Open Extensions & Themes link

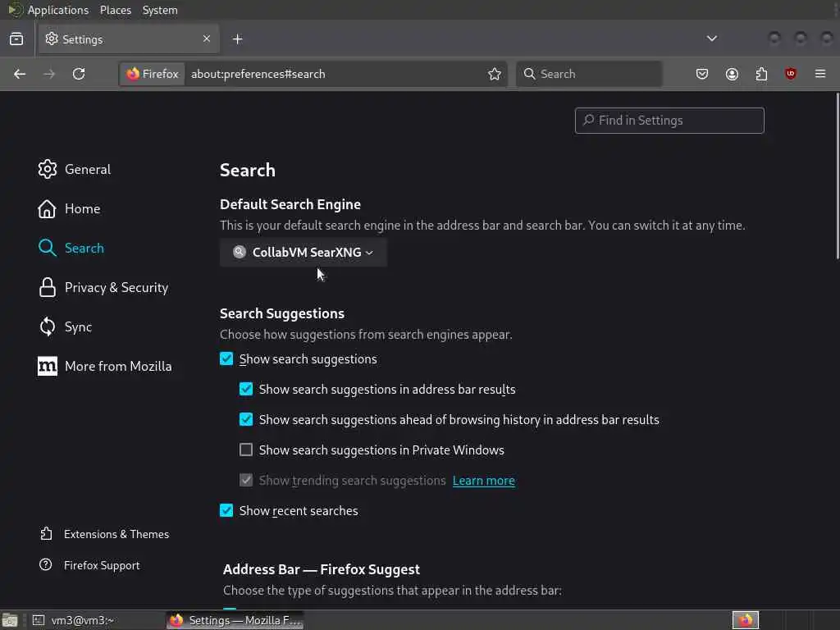tap(116, 534)
